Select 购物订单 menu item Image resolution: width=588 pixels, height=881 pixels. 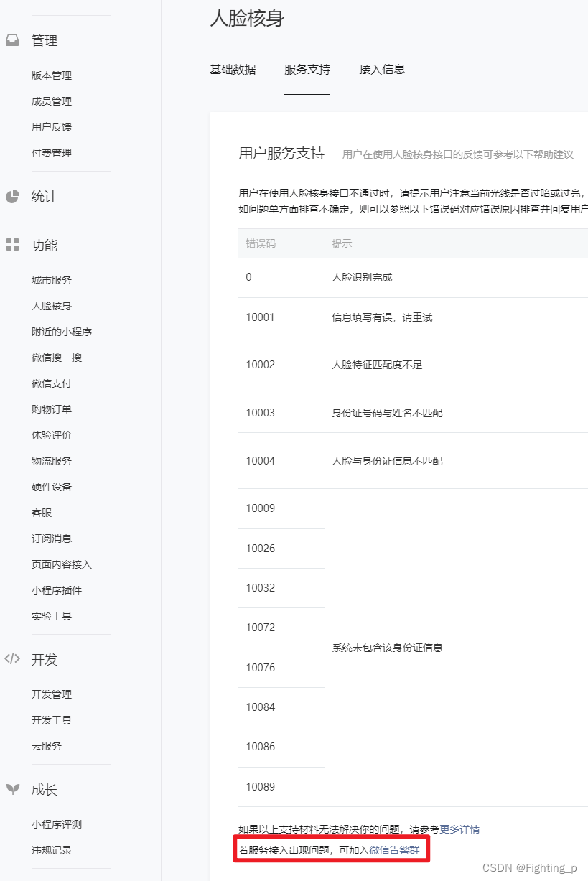pyautogui.click(x=52, y=409)
